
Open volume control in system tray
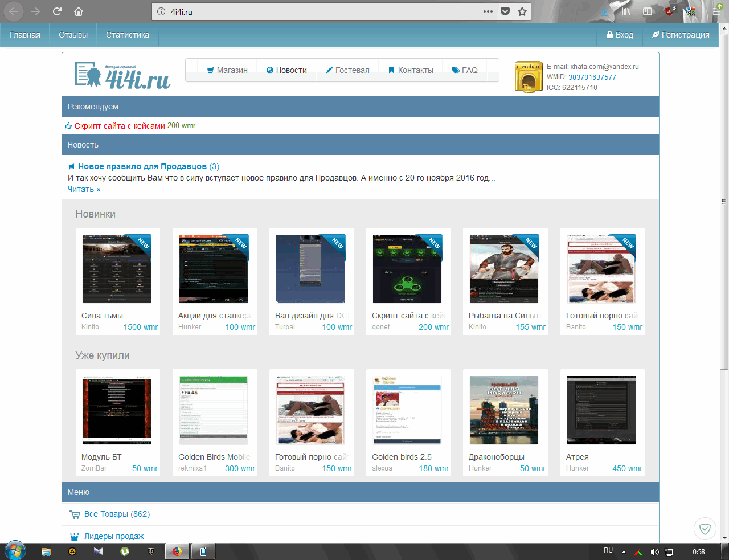click(x=654, y=551)
